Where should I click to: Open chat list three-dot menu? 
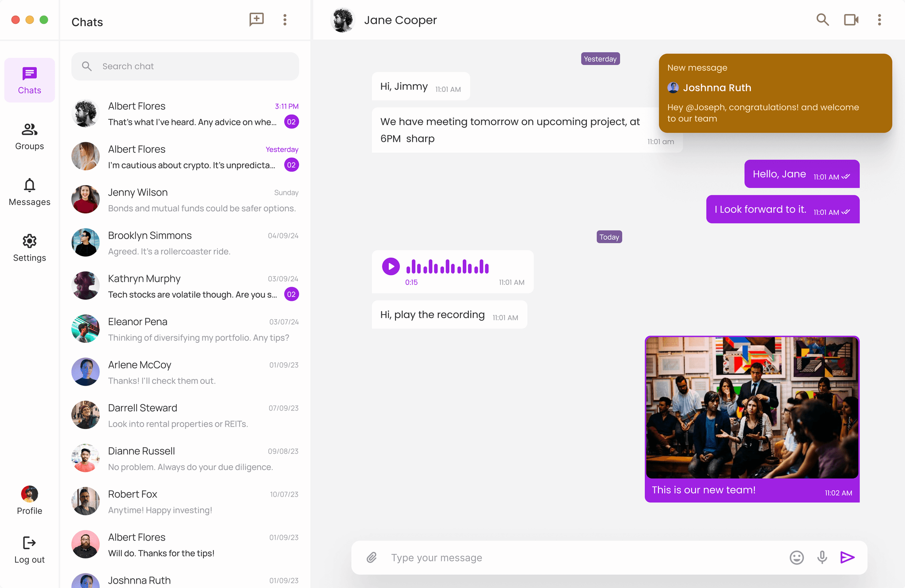285,19
